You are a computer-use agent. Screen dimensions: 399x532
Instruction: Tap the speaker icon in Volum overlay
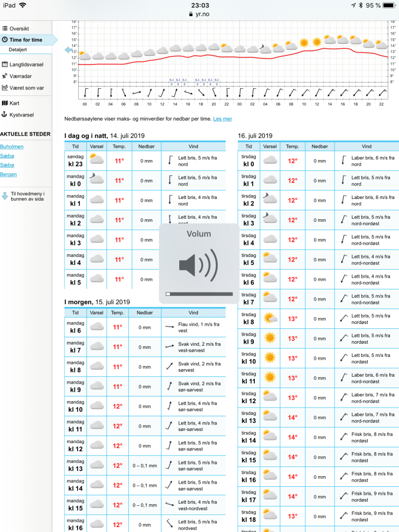198,265
